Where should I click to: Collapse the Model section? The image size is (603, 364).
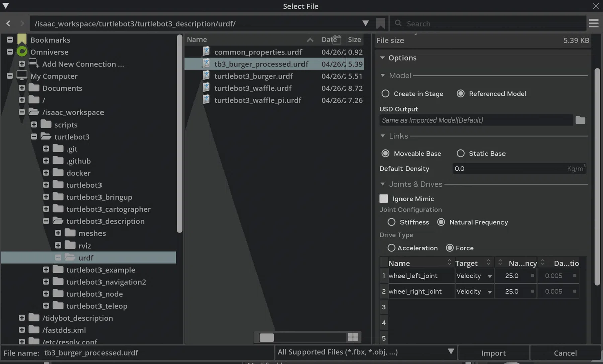[x=383, y=76]
